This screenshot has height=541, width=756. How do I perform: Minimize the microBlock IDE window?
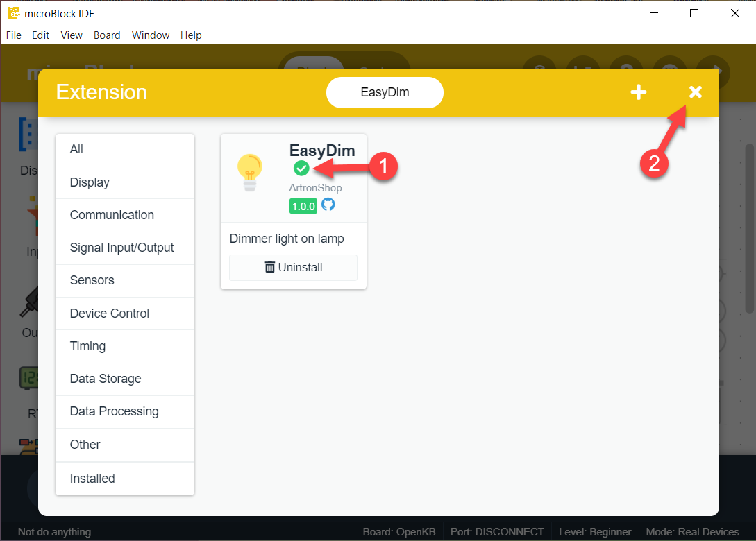click(x=654, y=13)
